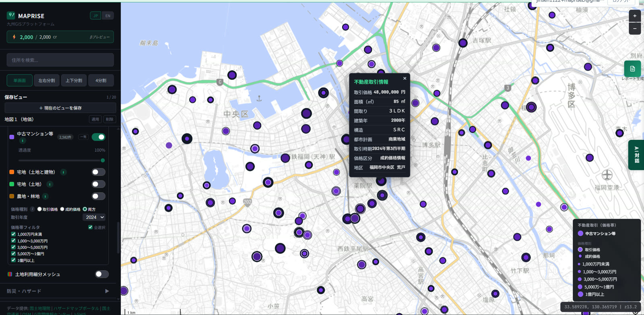This screenshot has width=644, height=315.
Task: Click the 2024年第3四半期 transaction period value
Action: (x=388, y=149)
